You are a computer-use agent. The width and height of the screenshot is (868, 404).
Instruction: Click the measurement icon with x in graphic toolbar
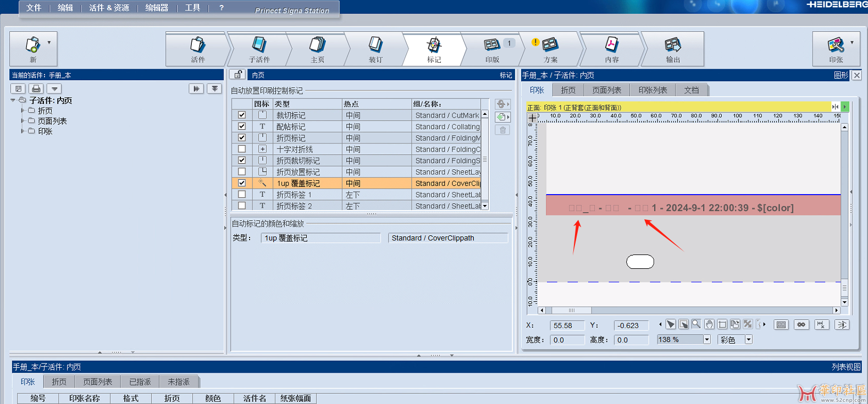tap(821, 325)
